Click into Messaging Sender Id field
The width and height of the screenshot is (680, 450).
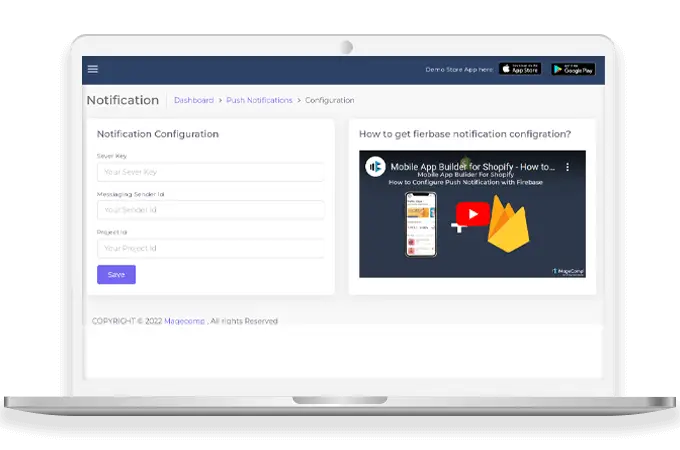[x=210, y=210]
